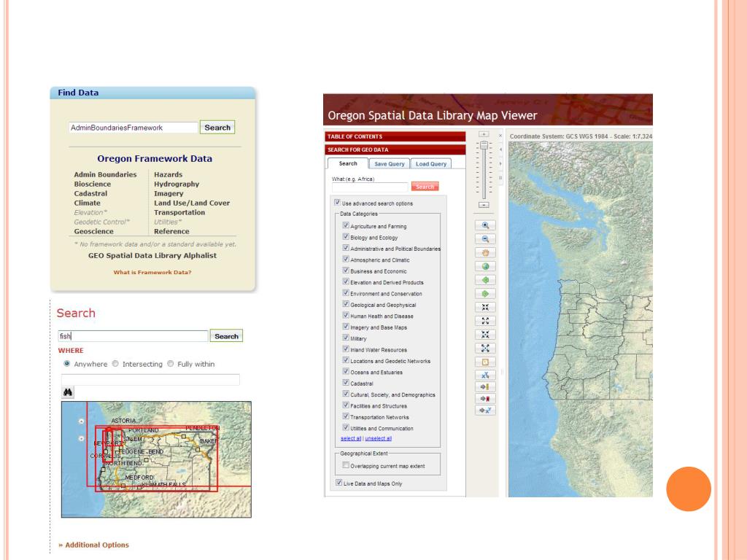Toggle Live Data and Maps Only

(338, 483)
